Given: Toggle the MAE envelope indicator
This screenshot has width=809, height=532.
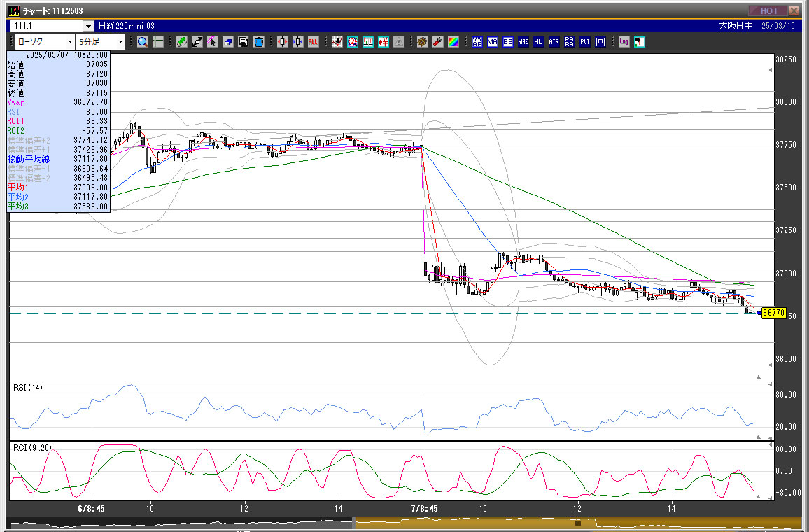Looking at the screenshot, I should click(523, 42).
